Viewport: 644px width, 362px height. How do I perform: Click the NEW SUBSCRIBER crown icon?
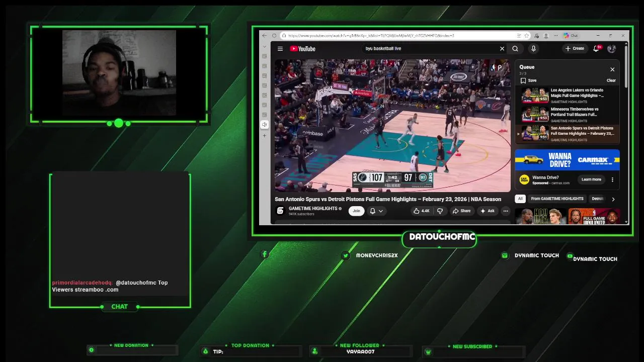tap(428, 352)
